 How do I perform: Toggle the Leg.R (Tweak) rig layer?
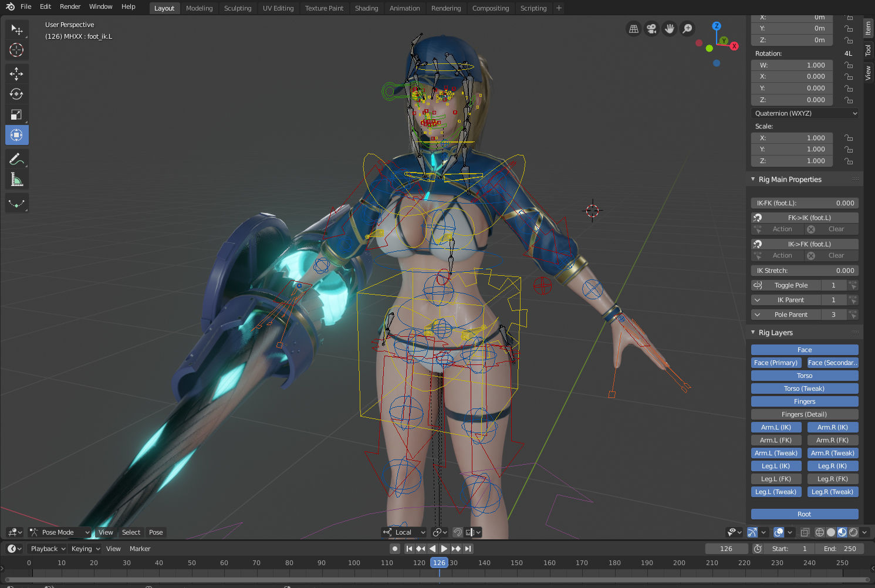(833, 492)
